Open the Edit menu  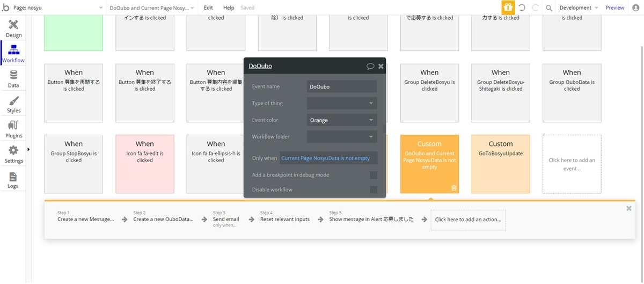(x=208, y=8)
